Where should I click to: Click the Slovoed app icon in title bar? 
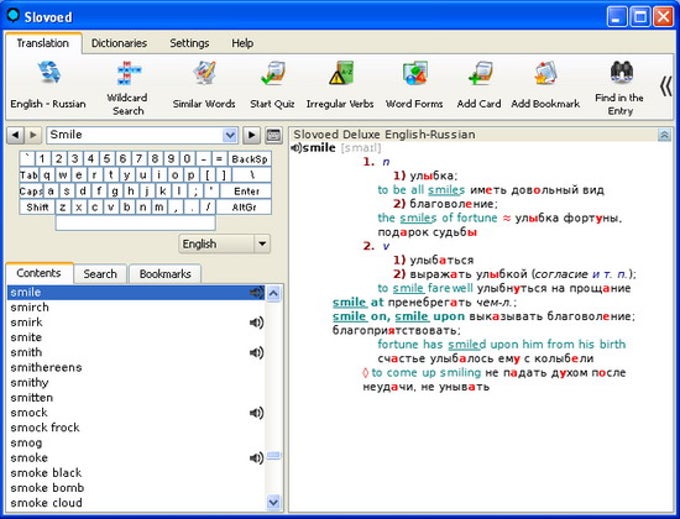(13, 15)
